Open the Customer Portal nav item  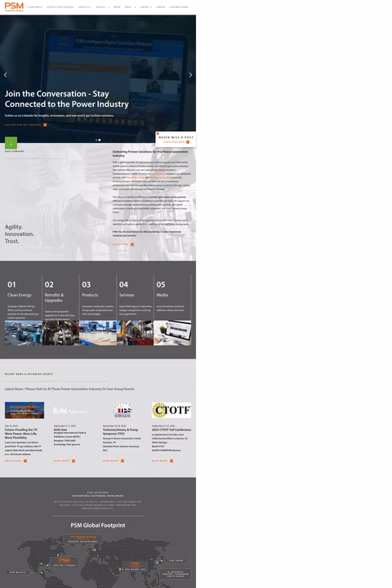179,7
